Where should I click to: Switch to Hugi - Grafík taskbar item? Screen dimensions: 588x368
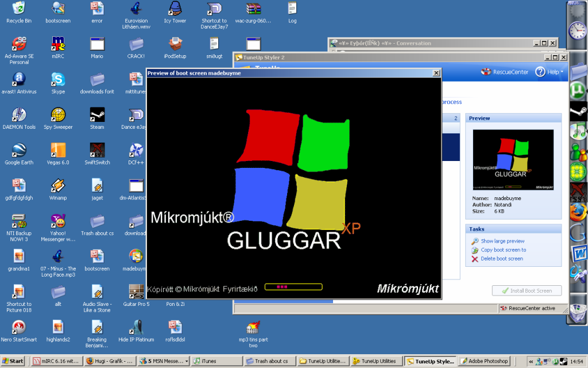click(110, 361)
